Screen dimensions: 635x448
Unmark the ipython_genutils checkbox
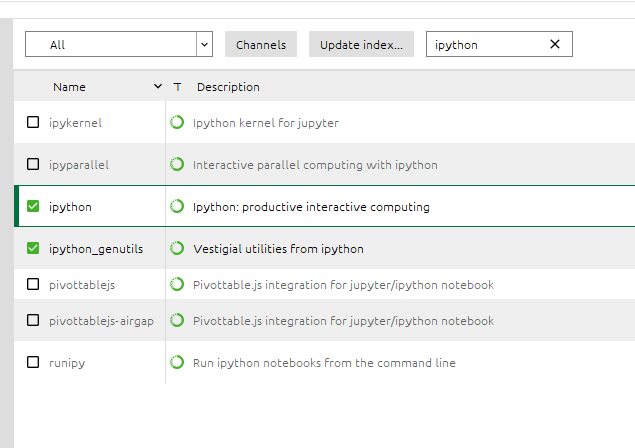[x=33, y=249]
